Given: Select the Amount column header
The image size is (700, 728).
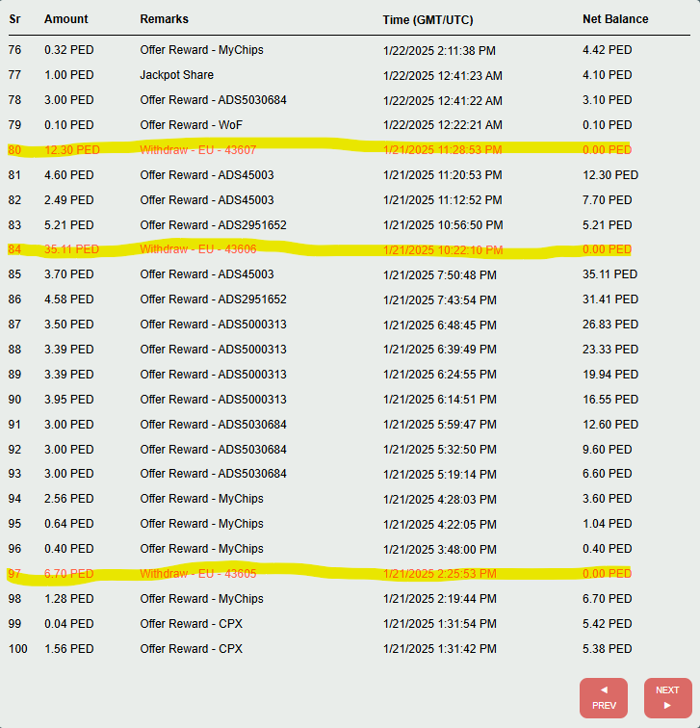Looking at the screenshot, I should [65, 19].
